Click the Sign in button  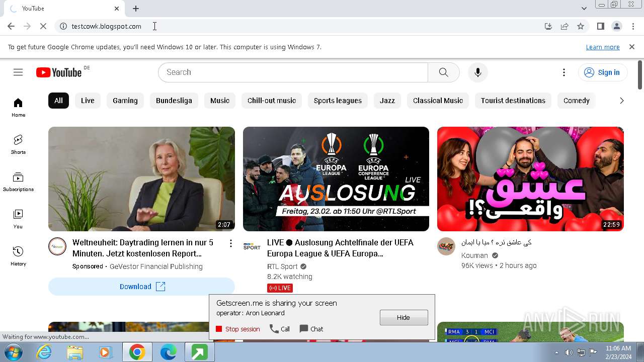point(603,72)
